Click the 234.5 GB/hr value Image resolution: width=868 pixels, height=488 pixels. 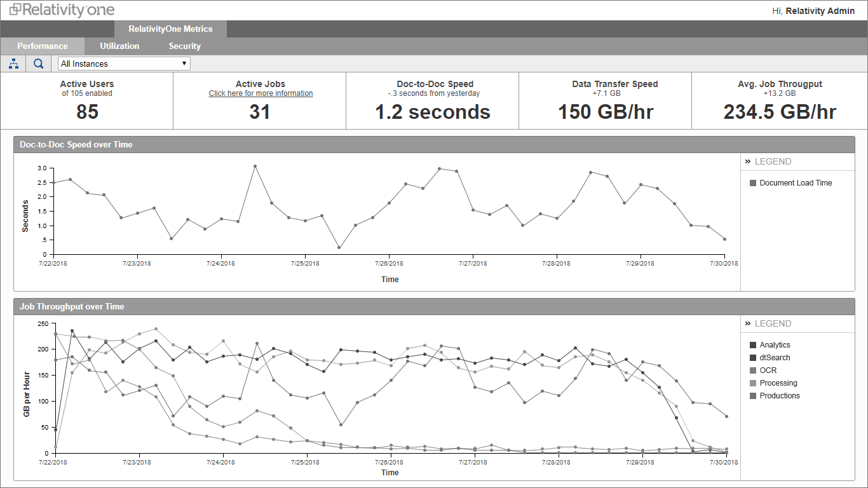click(780, 112)
